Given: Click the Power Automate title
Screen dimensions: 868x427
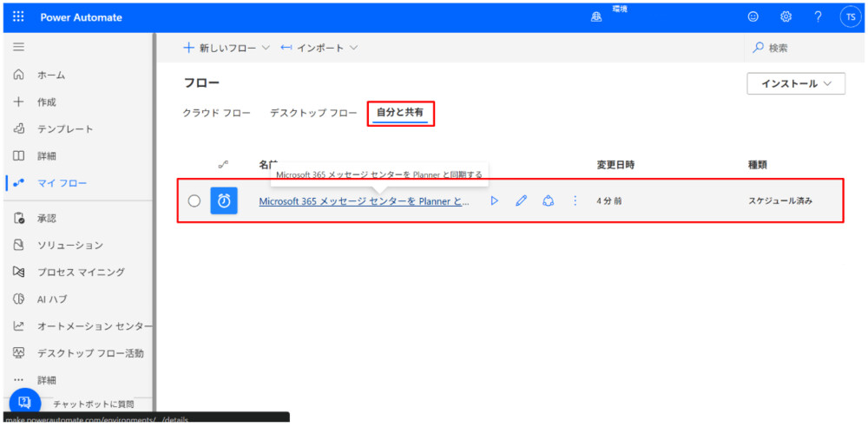Looking at the screenshot, I should (82, 17).
